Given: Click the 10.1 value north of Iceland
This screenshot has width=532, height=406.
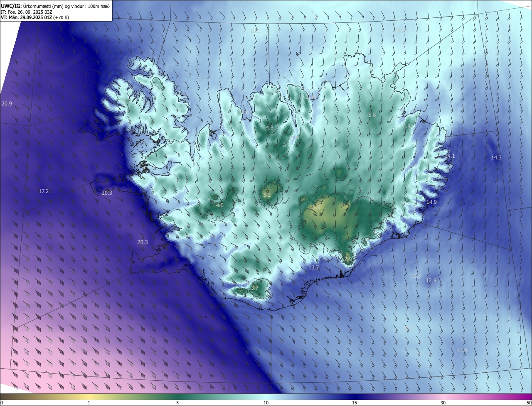Looking at the screenshot, I should 255,31.
